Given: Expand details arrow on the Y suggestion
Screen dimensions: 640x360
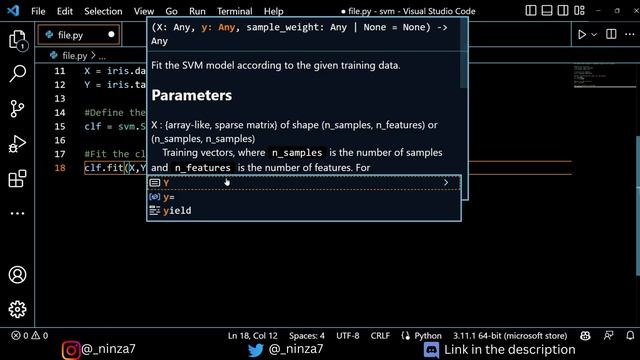Looking at the screenshot, I should click(446, 183).
